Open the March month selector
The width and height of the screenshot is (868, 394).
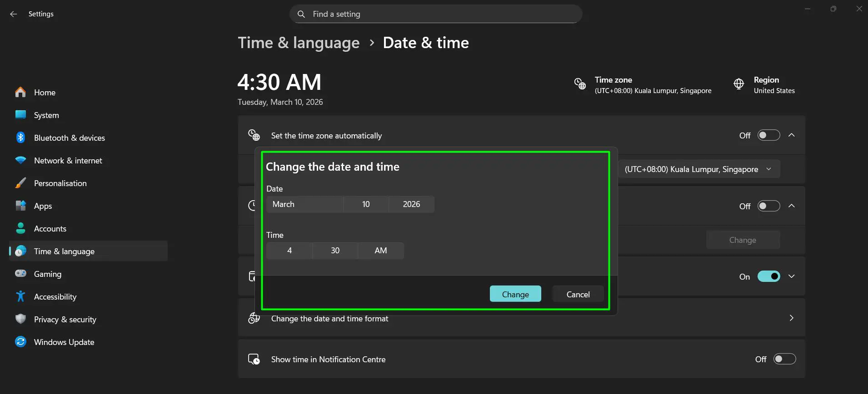[x=304, y=204]
